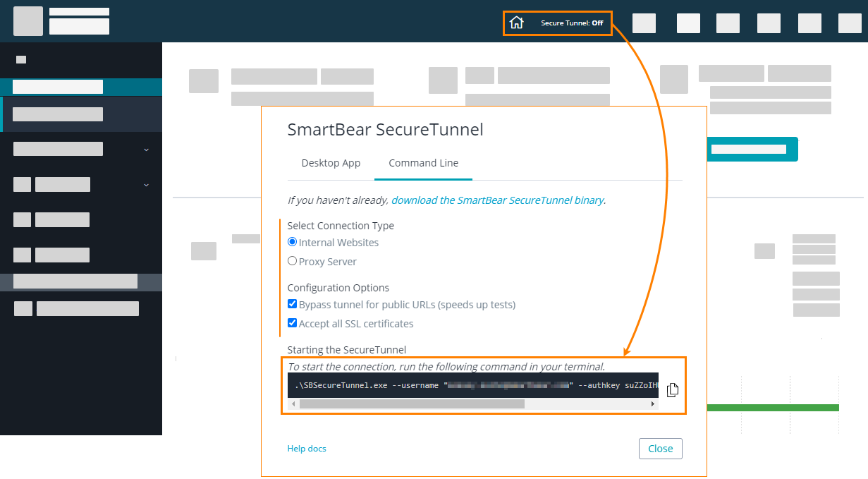Expand the lower sidebar item's chevron
This screenshot has width=868, height=479.
coord(146,185)
